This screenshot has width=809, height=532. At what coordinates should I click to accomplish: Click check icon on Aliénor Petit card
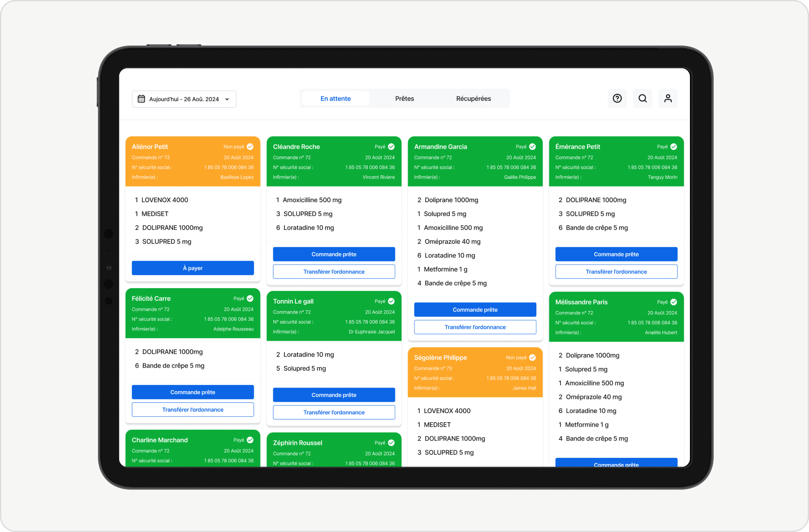tap(250, 147)
